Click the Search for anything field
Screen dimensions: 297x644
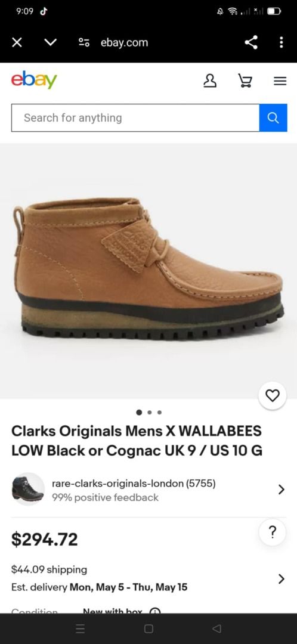[135, 118]
